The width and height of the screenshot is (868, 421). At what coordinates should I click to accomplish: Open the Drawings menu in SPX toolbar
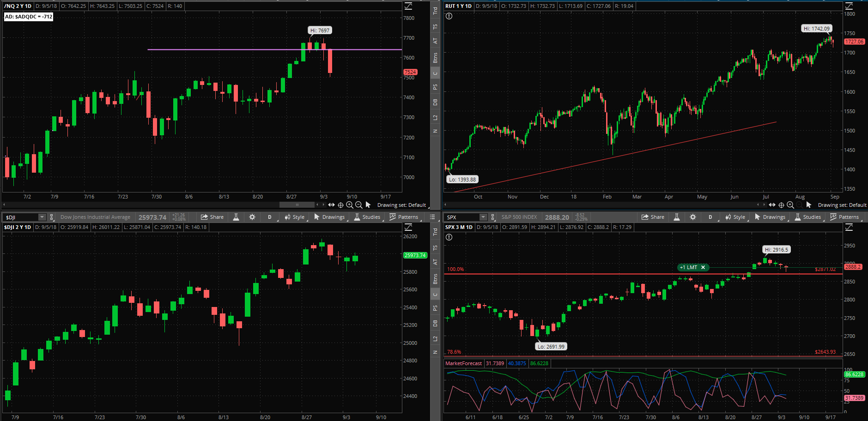point(770,217)
